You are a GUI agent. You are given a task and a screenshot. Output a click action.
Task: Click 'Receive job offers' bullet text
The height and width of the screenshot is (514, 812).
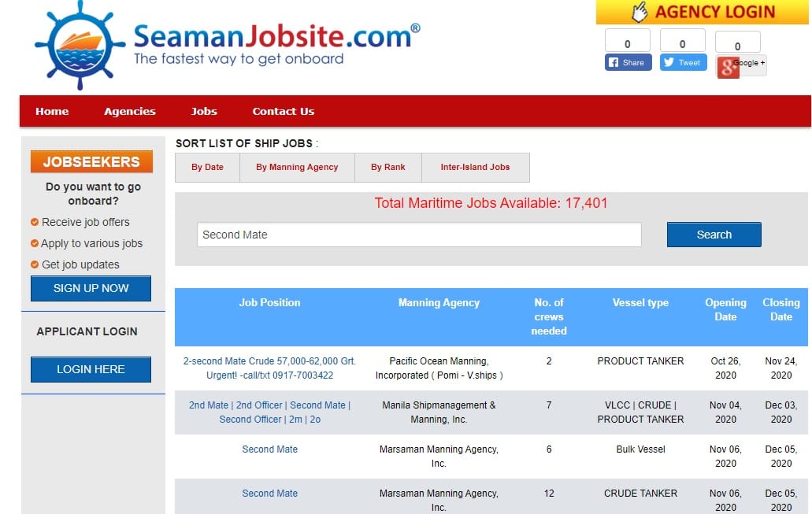pyautogui.click(x=85, y=222)
